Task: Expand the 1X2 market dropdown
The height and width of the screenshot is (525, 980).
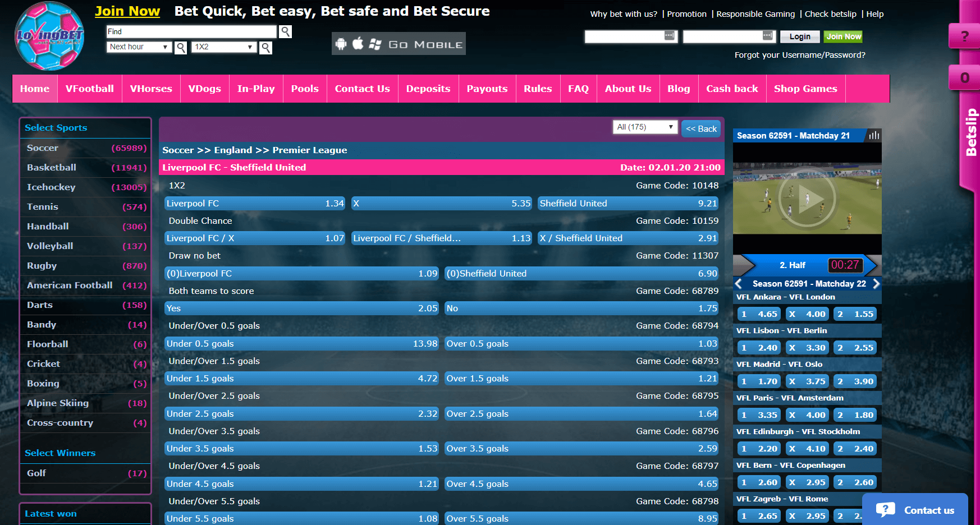Action: tap(223, 47)
